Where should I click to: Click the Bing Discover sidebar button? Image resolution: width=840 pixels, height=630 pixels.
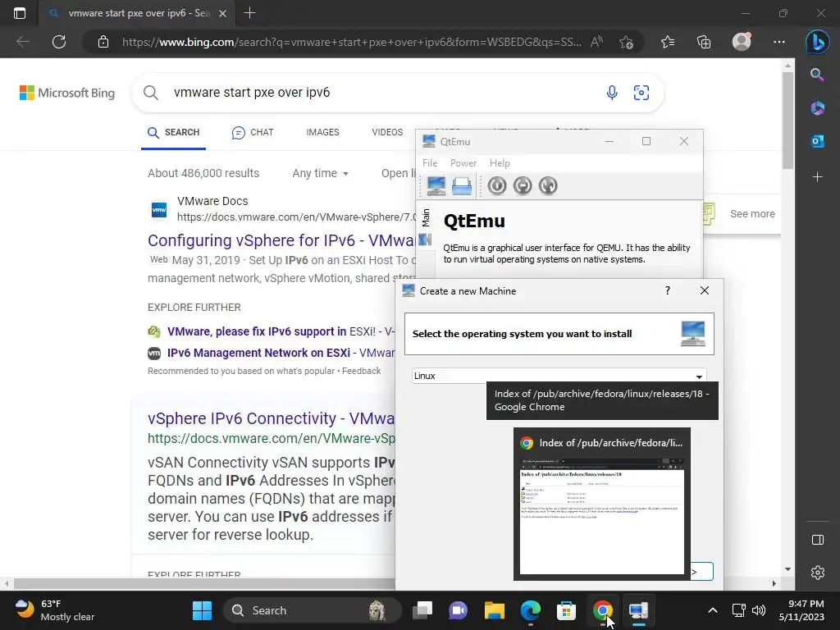click(817, 42)
